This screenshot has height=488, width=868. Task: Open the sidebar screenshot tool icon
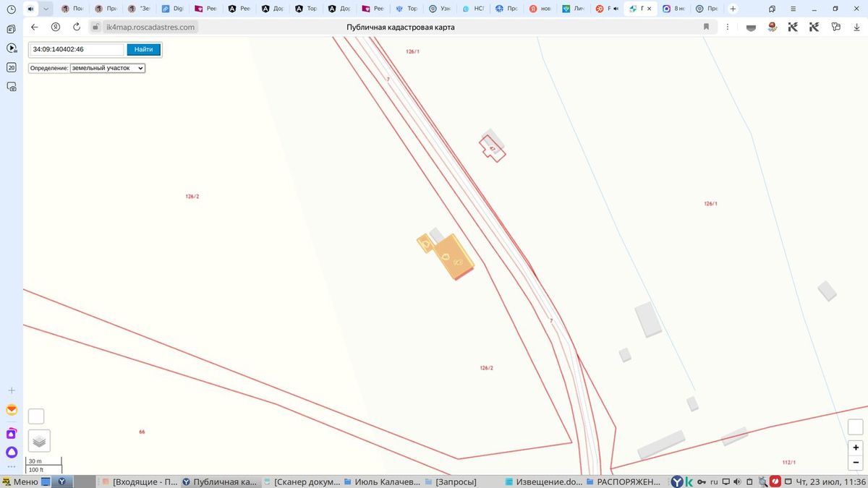pyautogui.click(x=11, y=86)
